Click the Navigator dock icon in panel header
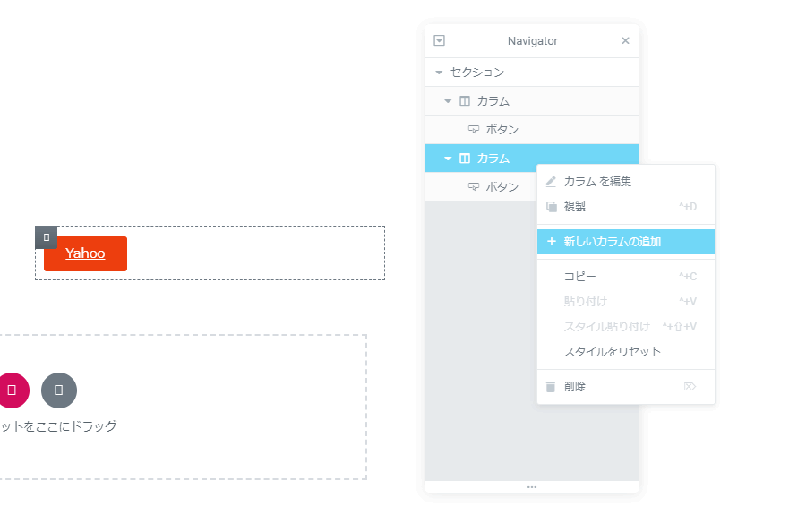Image resolution: width=789 pixels, height=532 pixels. 439,40
